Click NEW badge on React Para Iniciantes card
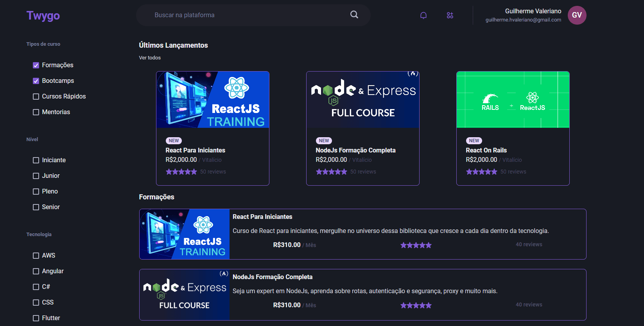This screenshot has width=644, height=326. (174, 141)
